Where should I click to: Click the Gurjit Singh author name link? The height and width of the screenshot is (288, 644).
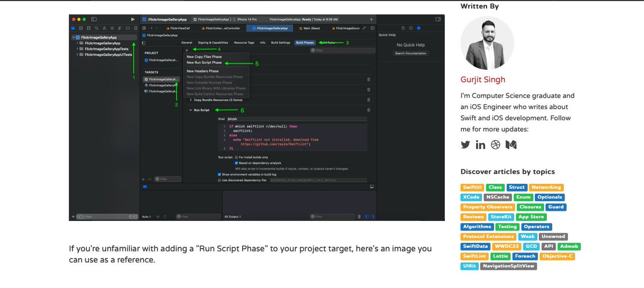click(x=483, y=79)
